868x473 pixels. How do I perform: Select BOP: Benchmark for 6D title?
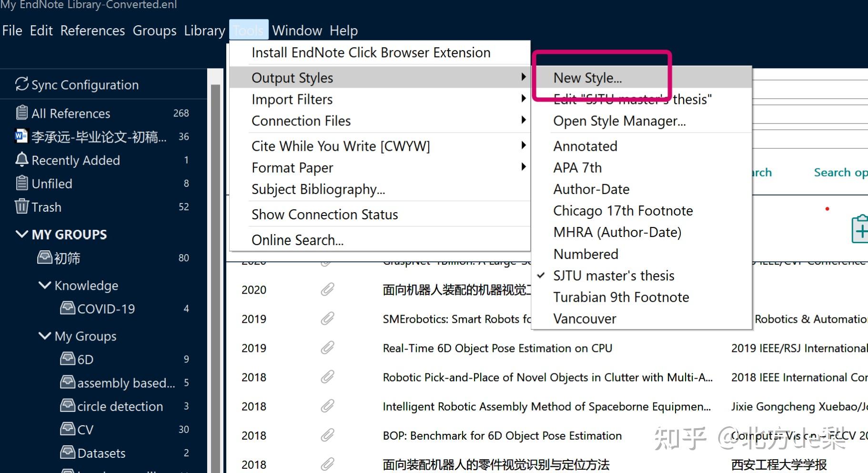502,435
